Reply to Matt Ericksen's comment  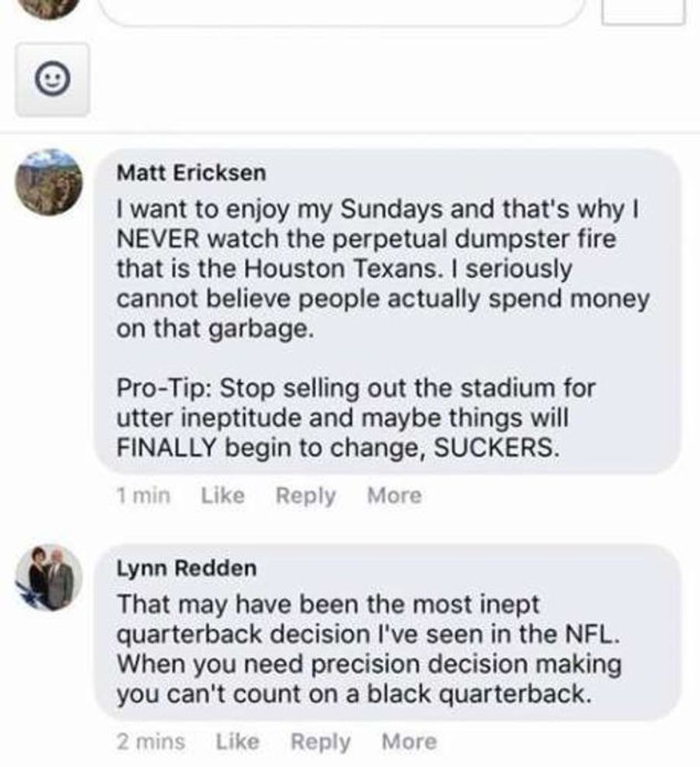(306, 496)
